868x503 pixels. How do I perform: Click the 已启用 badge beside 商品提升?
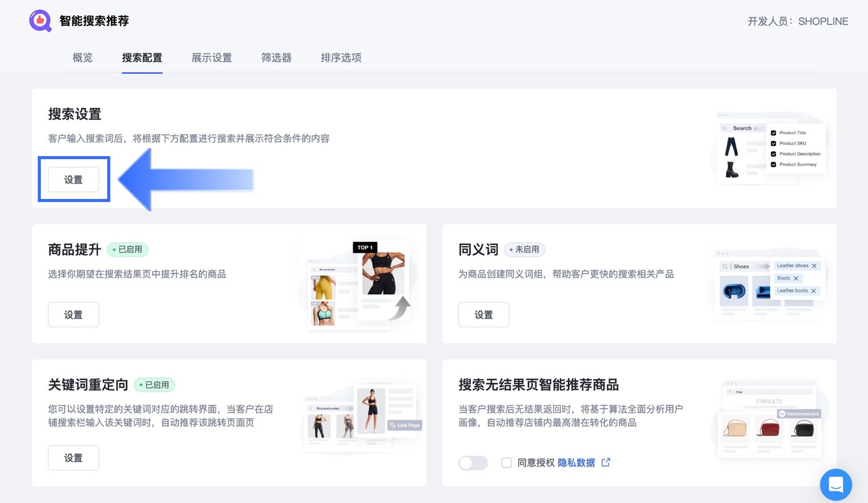[128, 249]
